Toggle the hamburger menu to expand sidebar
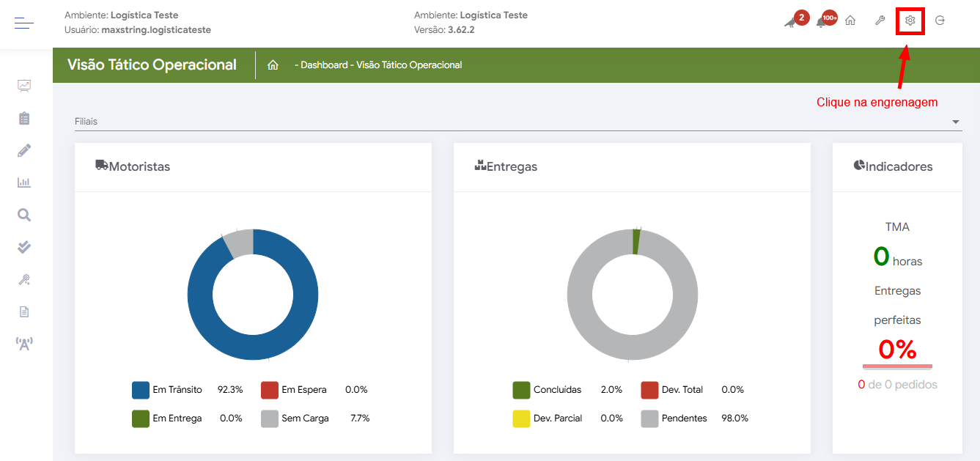The image size is (980, 461). [x=24, y=23]
